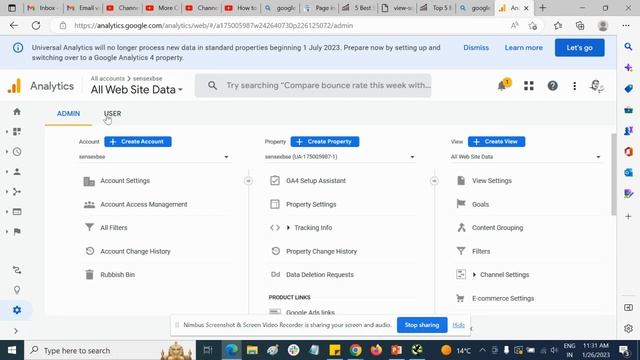Viewport: 640px width, 360px height.
Task: Open the Google apps grid icon
Action: 529,85
